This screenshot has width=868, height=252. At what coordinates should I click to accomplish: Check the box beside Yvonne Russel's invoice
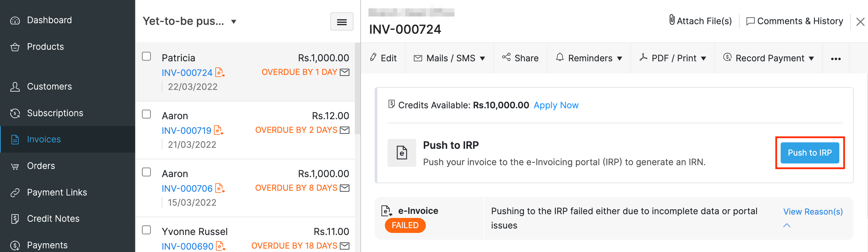146,231
